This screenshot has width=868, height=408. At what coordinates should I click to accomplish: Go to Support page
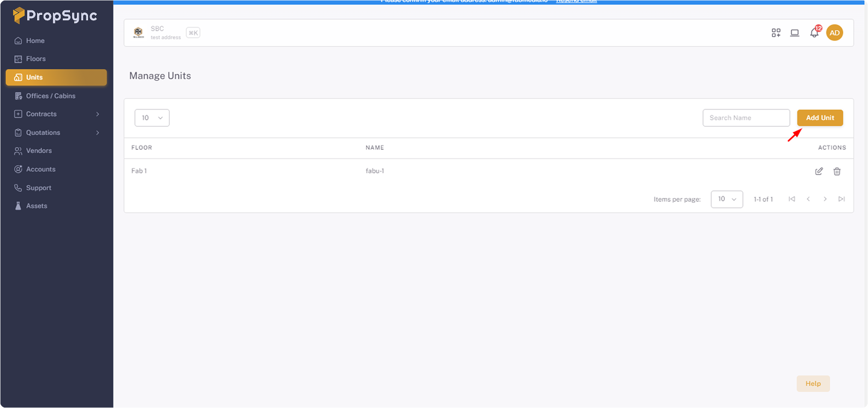[56, 188]
